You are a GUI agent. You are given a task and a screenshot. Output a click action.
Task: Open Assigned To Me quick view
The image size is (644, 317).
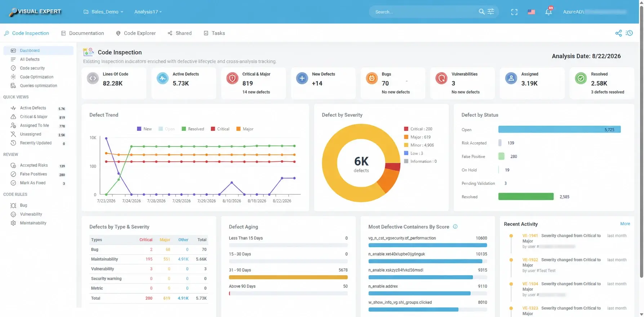pyautogui.click(x=34, y=126)
